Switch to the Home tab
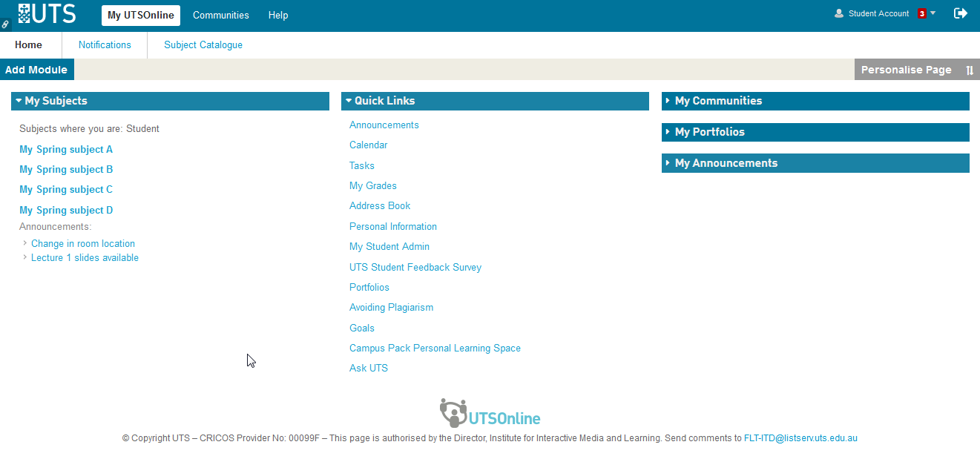This screenshot has width=980, height=459. click(28, 44)
